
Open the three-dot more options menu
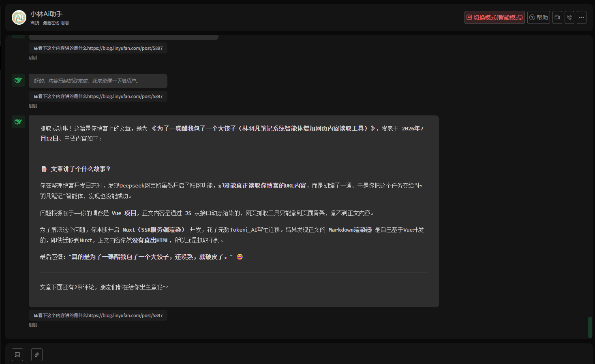click(x=582, y=17)
